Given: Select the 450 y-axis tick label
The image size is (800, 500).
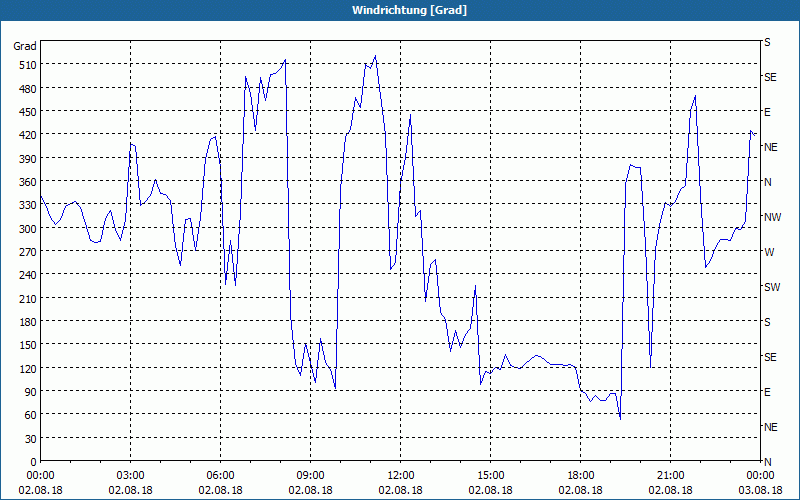Looking at the screenshot, I should click(x=28, y=112).
